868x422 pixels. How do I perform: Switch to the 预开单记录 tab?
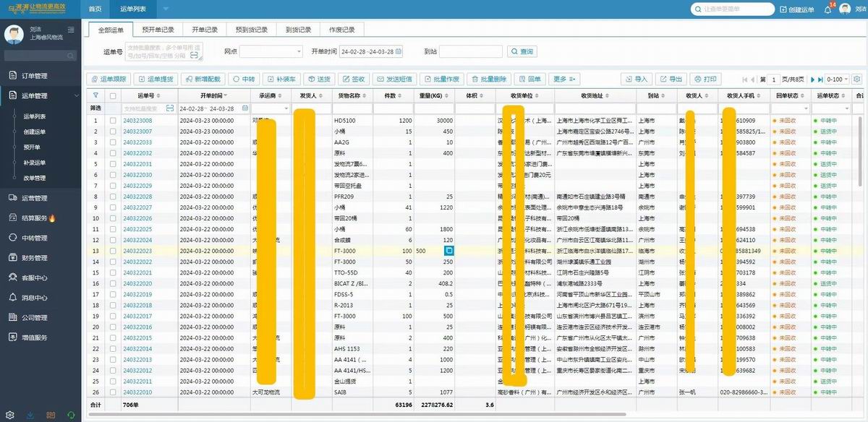point(158,30)
